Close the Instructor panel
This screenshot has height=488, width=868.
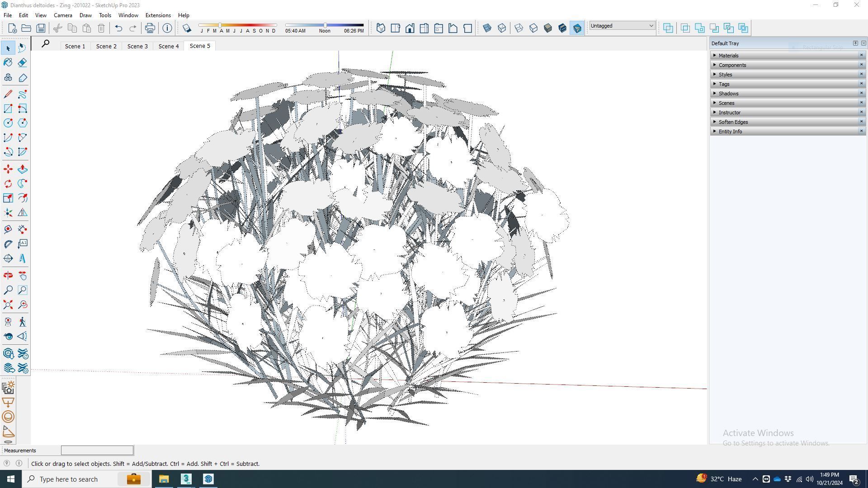click(x=861, y=112)
